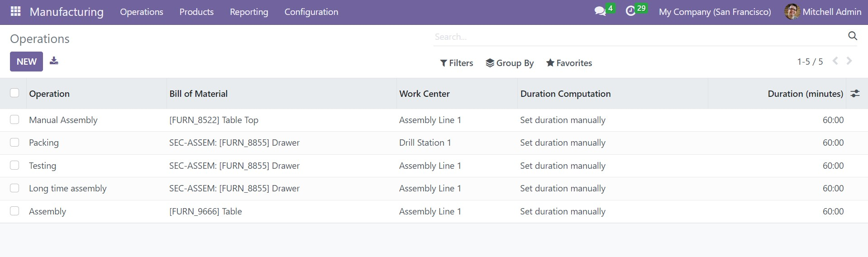Screen dimensions: 868x257
Task: Check the Testing row checkbox
Action: click(14, 165)
